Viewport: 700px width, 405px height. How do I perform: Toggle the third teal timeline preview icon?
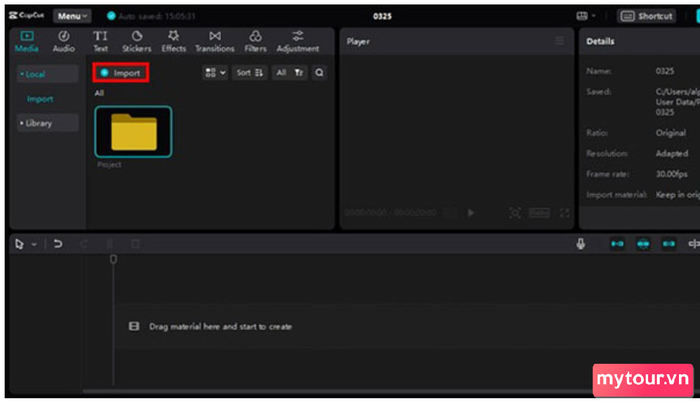[668, 244]
